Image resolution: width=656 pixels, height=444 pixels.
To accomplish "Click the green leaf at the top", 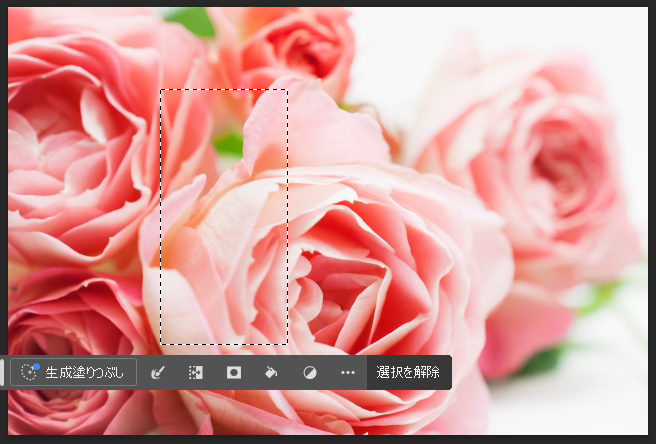I will (190, 20).
